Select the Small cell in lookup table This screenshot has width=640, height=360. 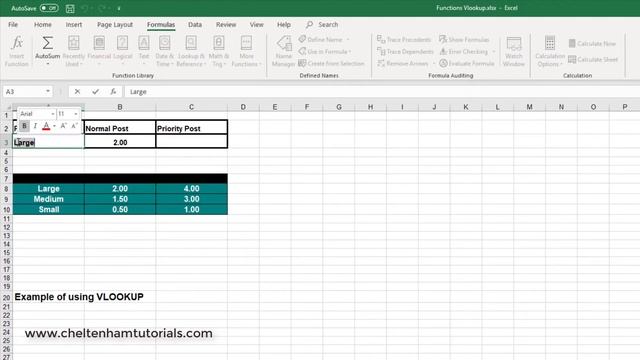click(x=49, y=209)
